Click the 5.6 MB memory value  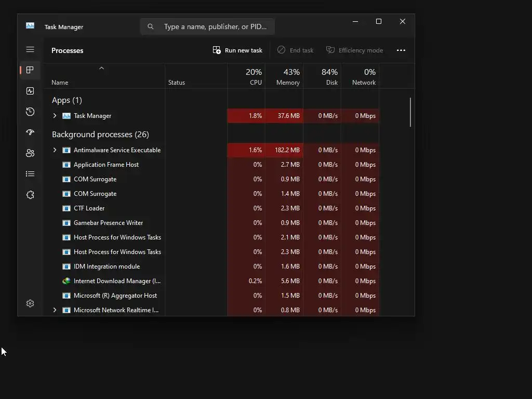pyautogui.click(x=290, y=281)
